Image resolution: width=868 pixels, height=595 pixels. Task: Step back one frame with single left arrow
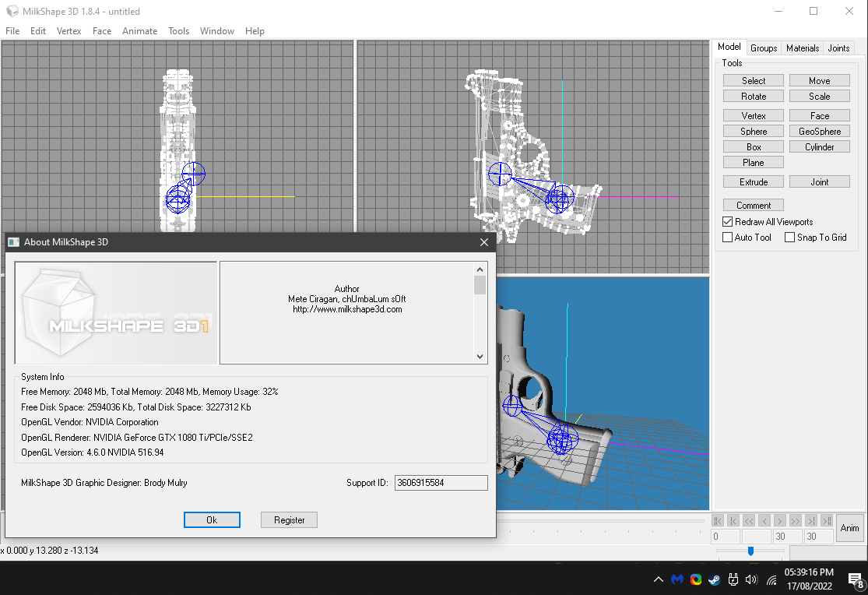point(764,520)
